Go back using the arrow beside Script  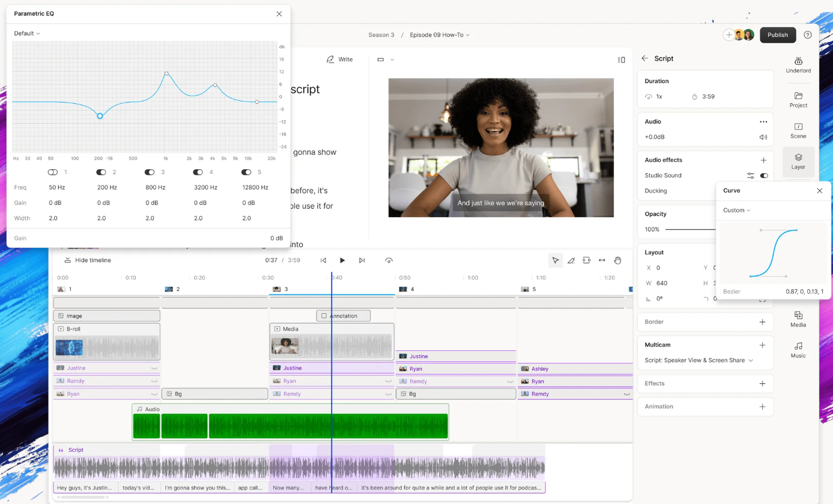[x=645, y=58]
